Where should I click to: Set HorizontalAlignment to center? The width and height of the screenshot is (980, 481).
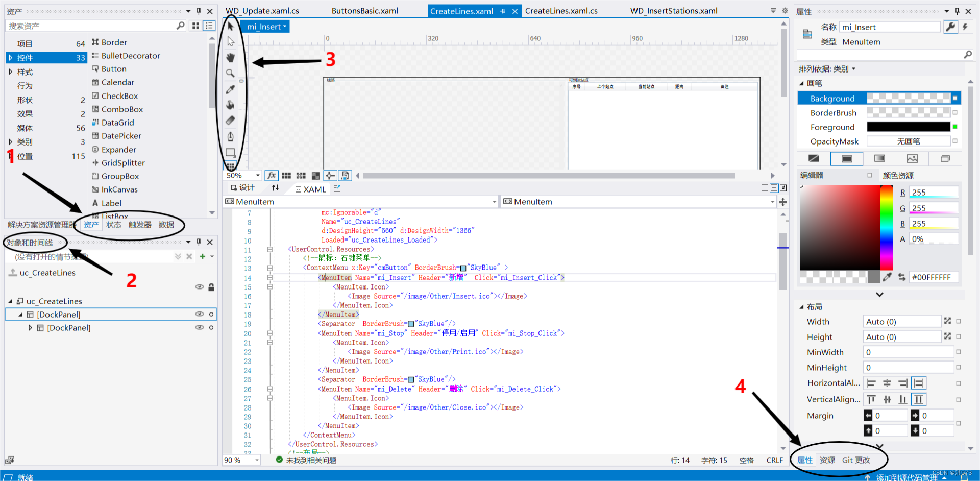click(887, 383)
